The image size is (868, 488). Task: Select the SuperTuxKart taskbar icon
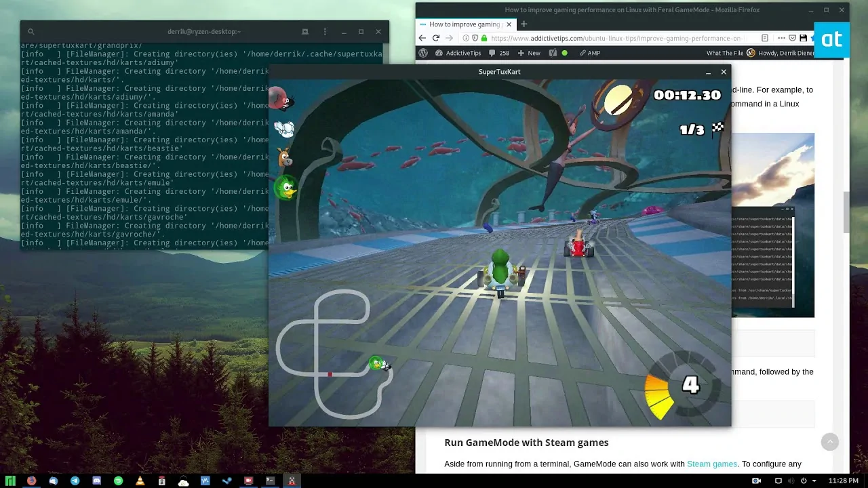pos(292,481)
